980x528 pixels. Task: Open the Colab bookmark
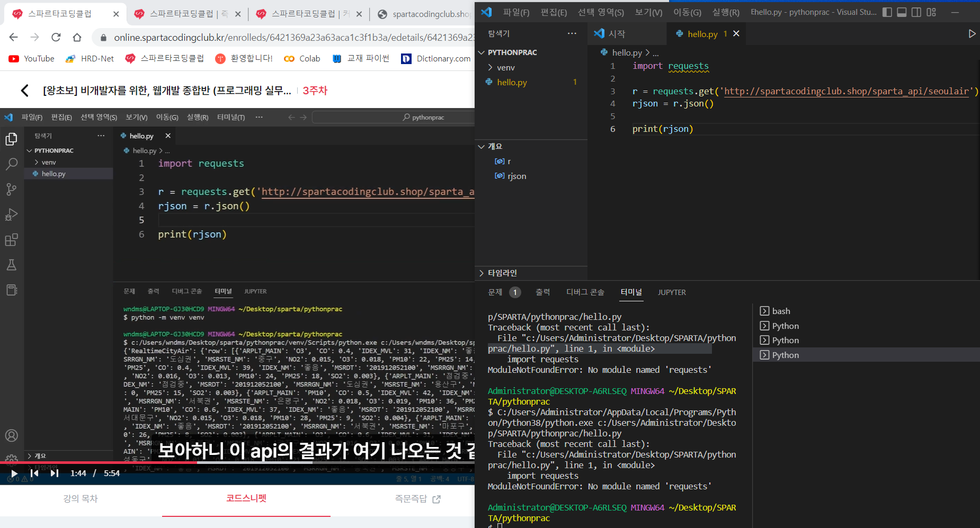coord(302,59)
